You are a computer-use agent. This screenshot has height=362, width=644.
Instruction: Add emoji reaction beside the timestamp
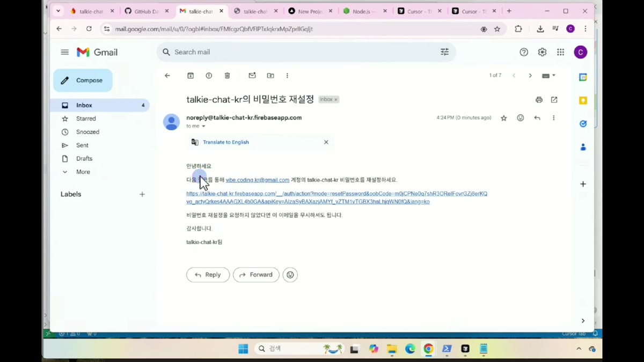[521, 118]
